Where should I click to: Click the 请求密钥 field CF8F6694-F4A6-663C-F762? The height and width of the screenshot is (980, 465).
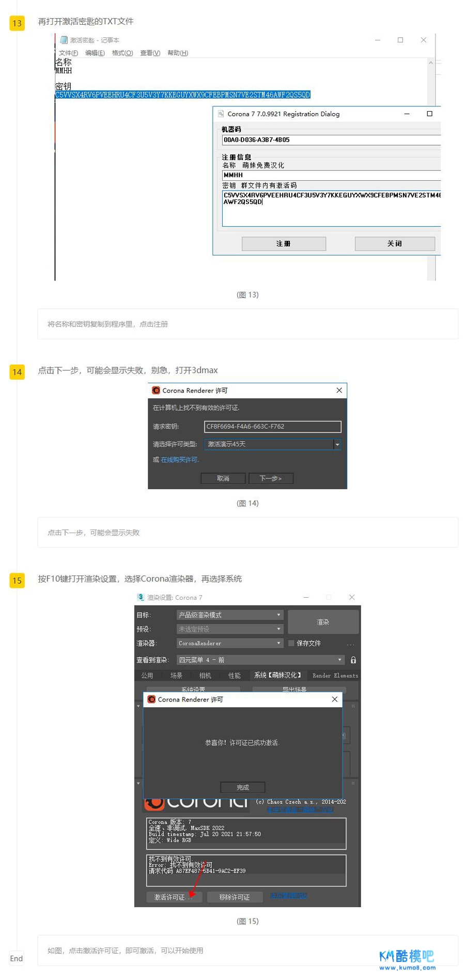coord(273,426)
